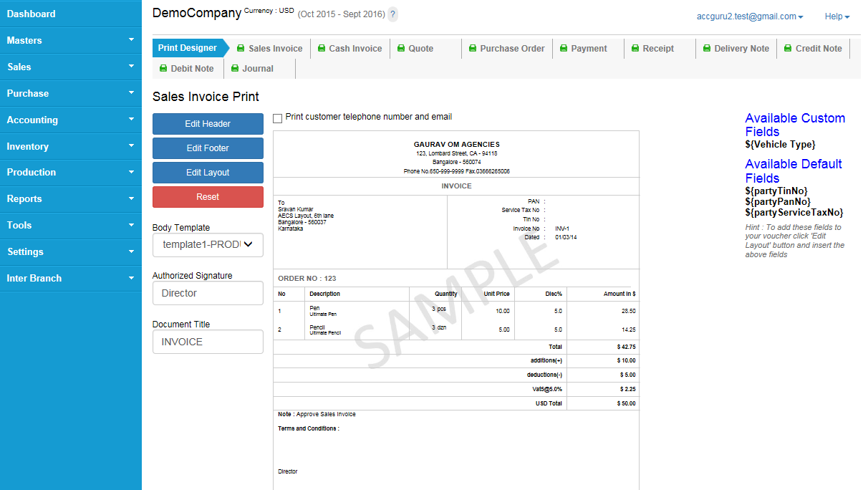Screen dimensions: 868x490
Task: Click the red Reset button
Action: pyautogui.click(x=208, y=197)
